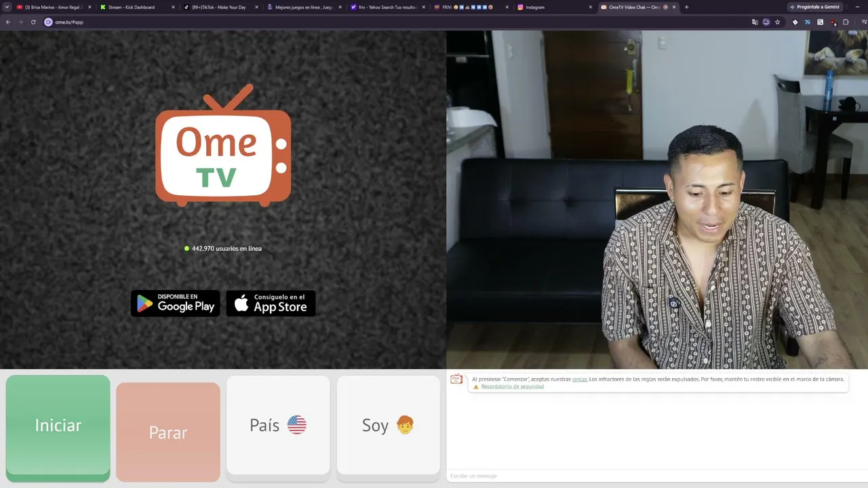868x488 pixels.
Task: Open the red extension icon
Action: coord(833,22)
